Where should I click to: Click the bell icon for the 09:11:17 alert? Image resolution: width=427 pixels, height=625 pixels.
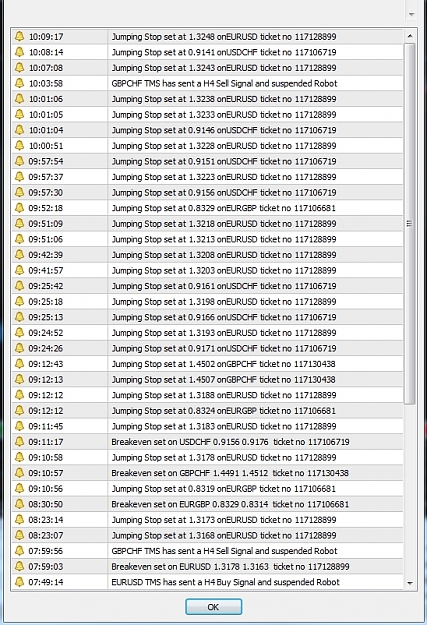pyautogui.click(x=19, y=442)
